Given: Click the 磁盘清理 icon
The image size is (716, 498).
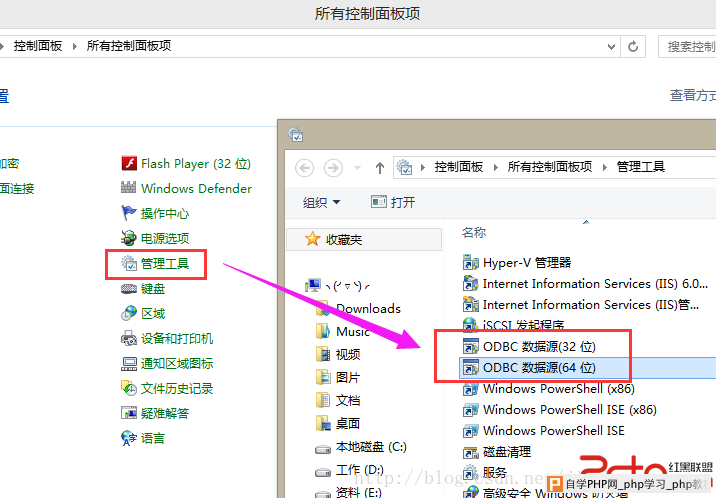Looking at the screenshot, I should [x=470, y=452].
